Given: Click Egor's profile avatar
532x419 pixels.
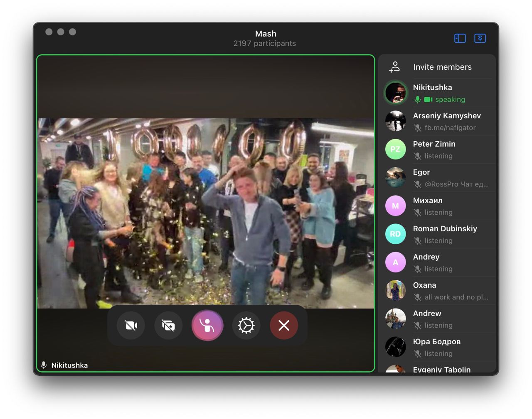Looking at the screenshot, I should (395, 177).
